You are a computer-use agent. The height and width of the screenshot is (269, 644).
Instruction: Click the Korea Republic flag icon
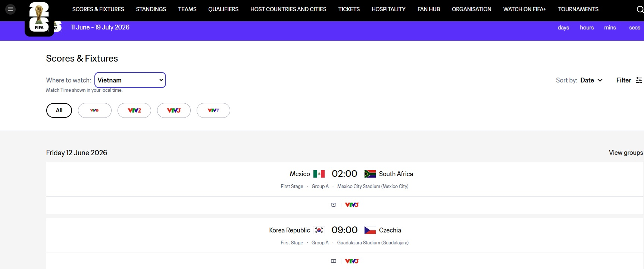coord(319,230)
